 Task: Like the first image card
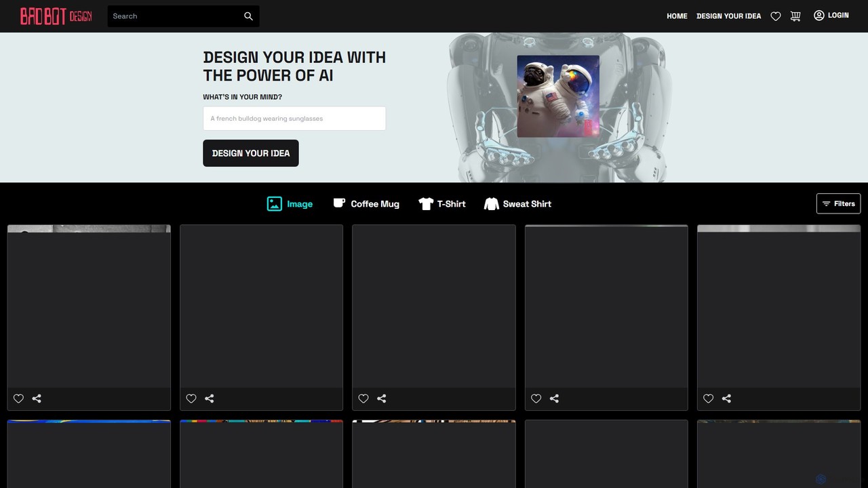click(x=19, y=399)
